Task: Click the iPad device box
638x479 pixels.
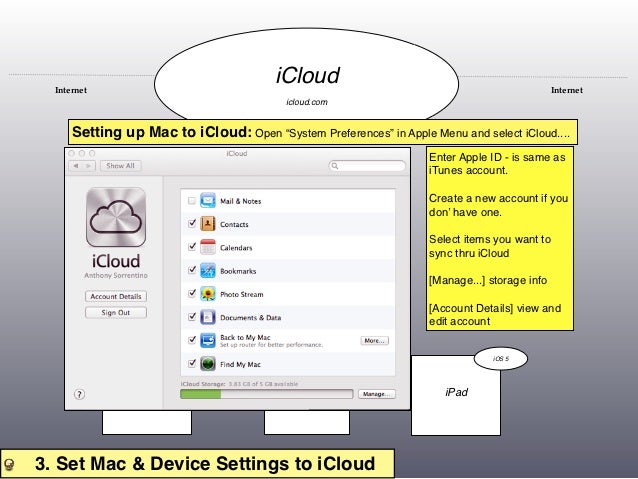Action: (x=456, y=395)
